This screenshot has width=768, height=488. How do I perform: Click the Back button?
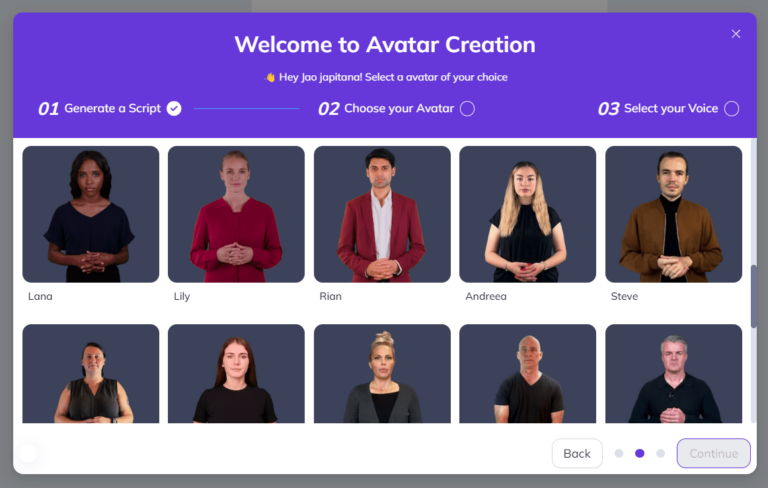pyautogui.click(x=577, y=453)
